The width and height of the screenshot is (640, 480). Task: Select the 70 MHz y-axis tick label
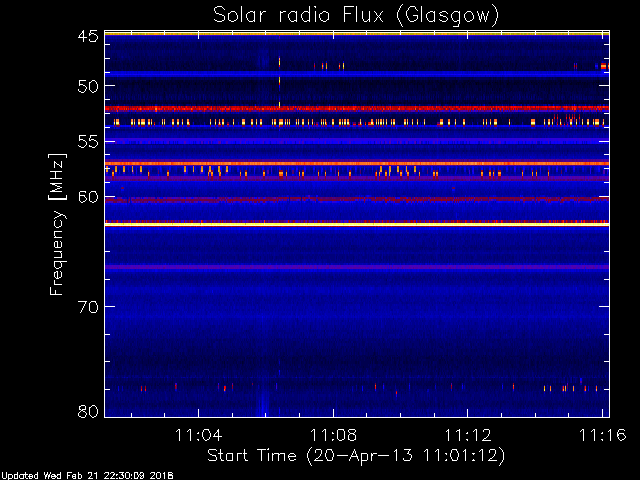point(88,307)
